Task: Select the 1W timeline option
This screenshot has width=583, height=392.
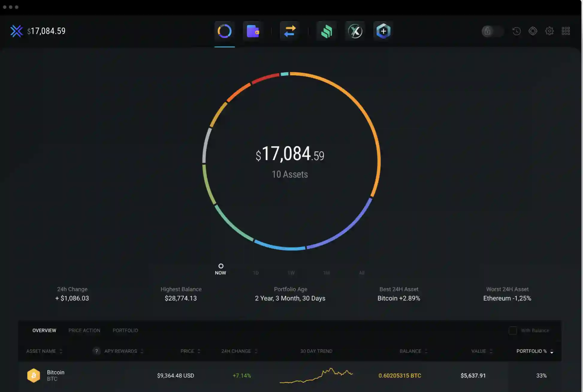Action: 291,273
